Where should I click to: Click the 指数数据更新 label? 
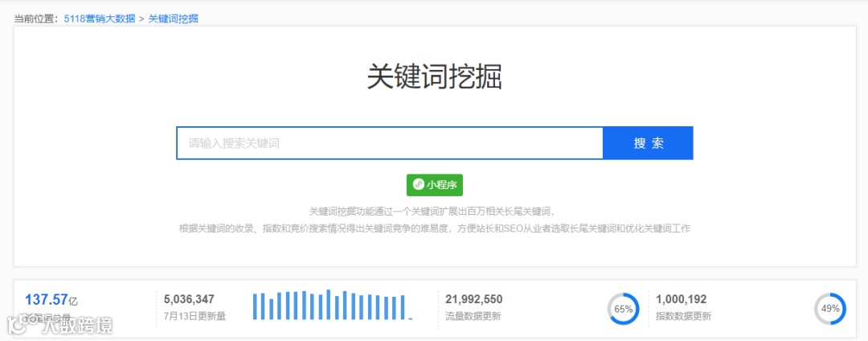point(684,317)
